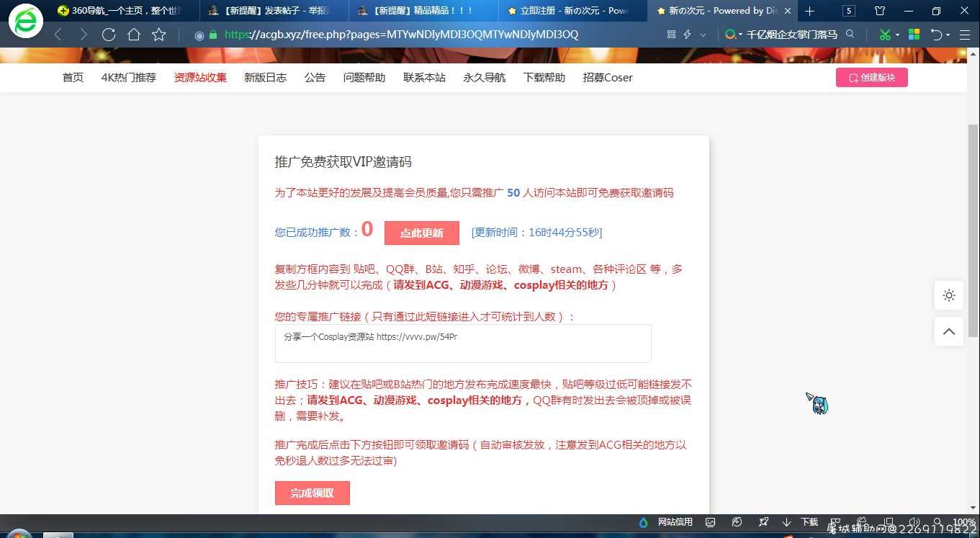Restore down the browser window
The image size is (980, 538).
tap(936, 11)
